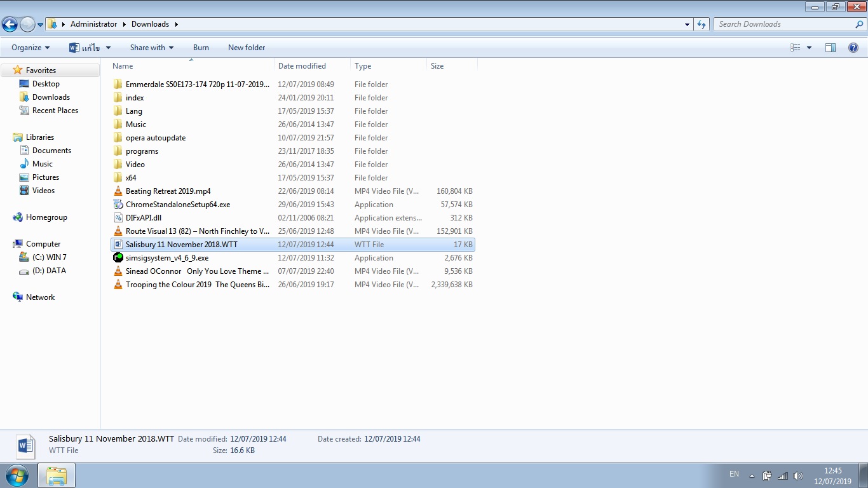This screenshot has width=868, height=488.
Task: Show hidden tray icons arrow
Action: [x=752, y=476]
